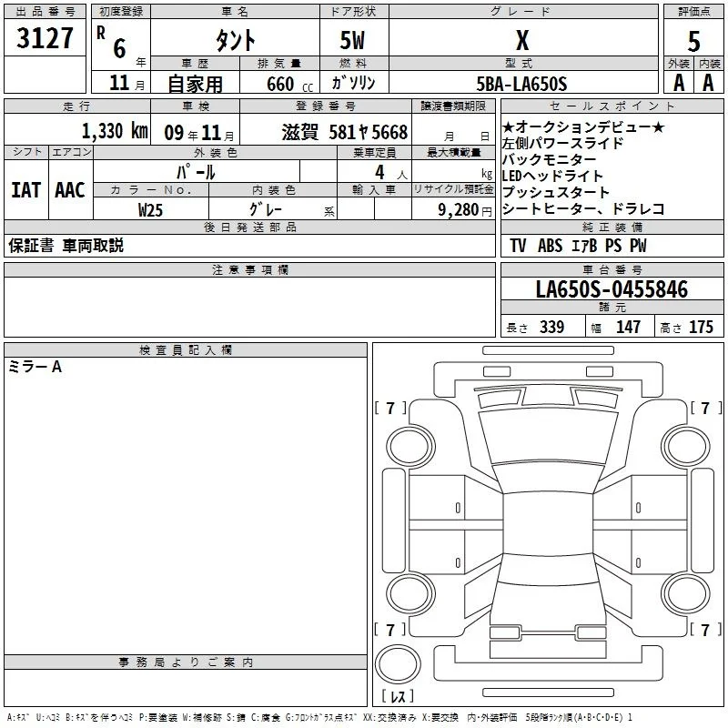Select the overall grade score 5
Viewport: 728px width, 728px height.
[693, 41]
